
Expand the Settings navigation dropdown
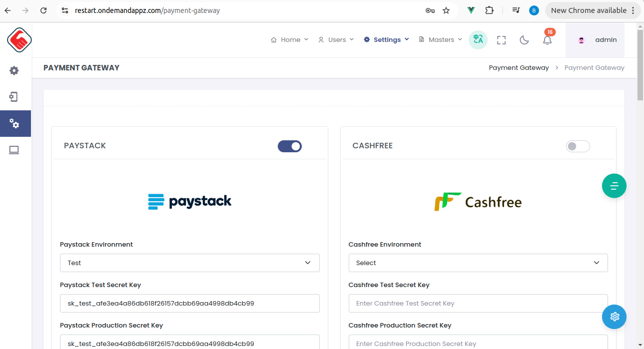click(x=386, y=39)
